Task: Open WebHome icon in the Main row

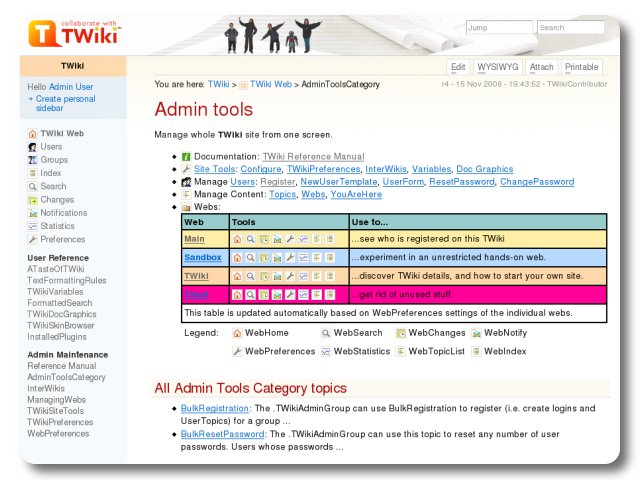Action: 237,240
